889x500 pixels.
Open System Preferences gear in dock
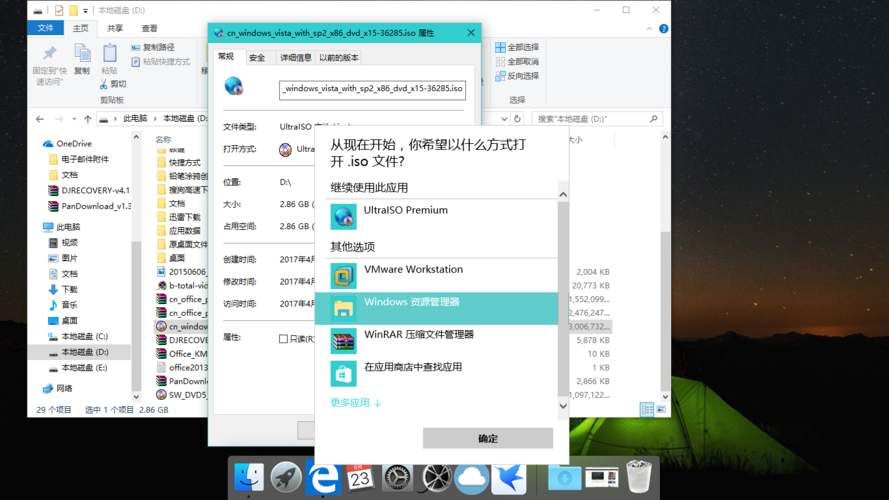coord(397,477)
